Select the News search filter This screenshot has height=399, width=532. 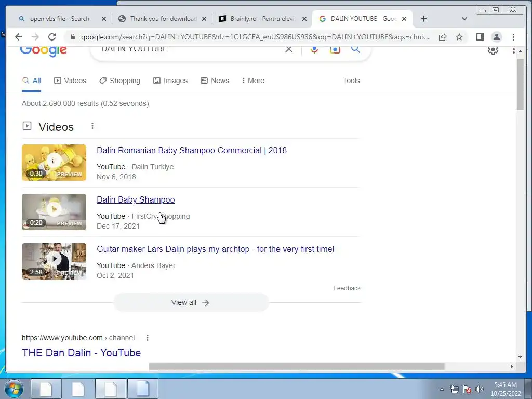[215, 81]
